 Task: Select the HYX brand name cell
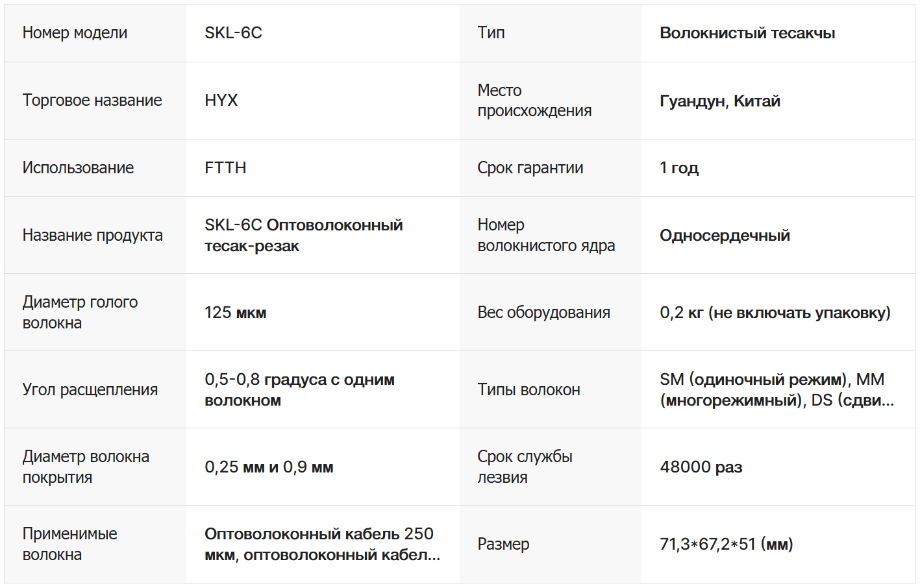coord(221,101)
